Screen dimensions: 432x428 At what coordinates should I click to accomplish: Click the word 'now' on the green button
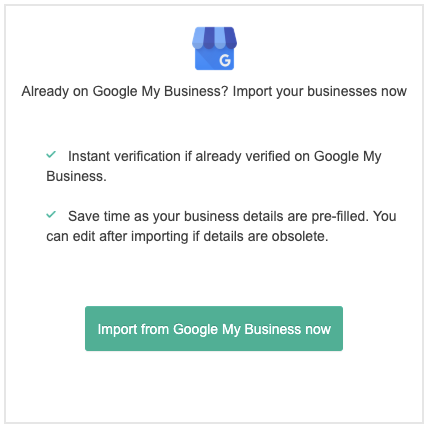tap(318, 329)
